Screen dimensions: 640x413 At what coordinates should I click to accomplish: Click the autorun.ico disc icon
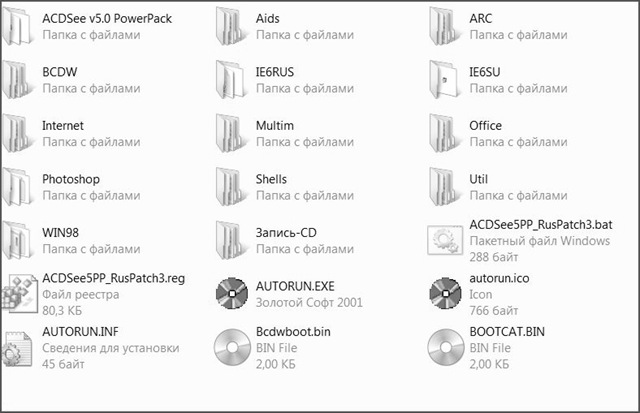445,293
